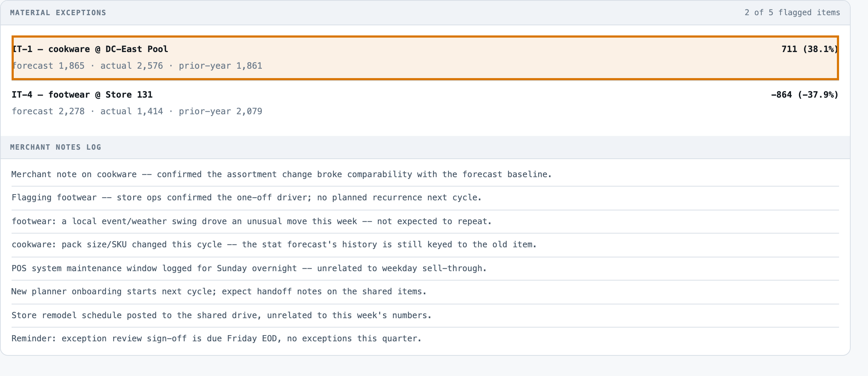Image resolution: width=868 pixels, height=376 pixels.
Task: Click IT-1 forecast, actual, prior-year details line
Action: (137, 66)
